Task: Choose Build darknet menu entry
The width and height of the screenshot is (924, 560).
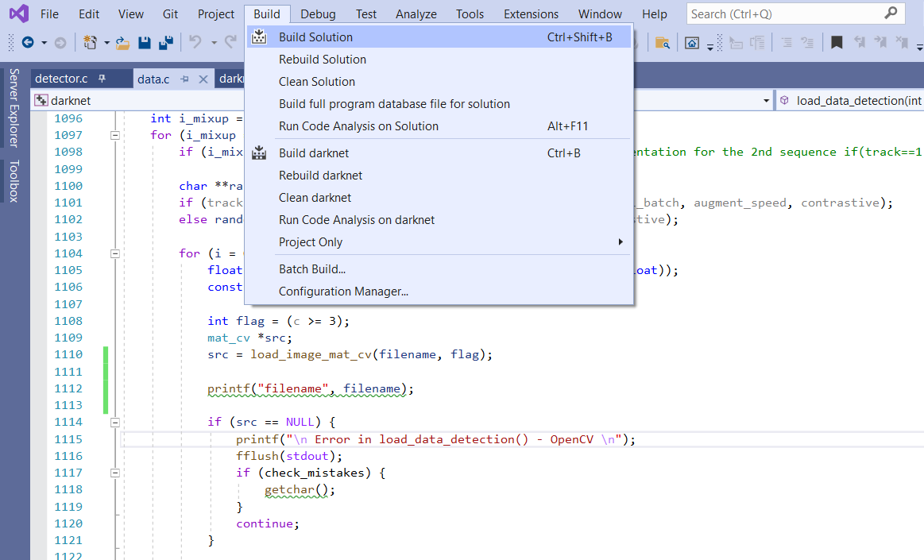Action: point(439,153)
